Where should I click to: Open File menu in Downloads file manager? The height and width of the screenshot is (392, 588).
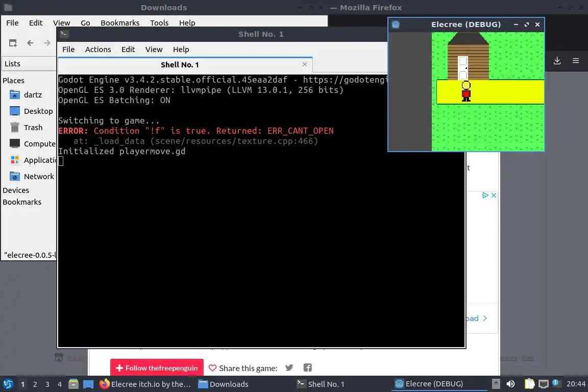[x=12, y=23]
